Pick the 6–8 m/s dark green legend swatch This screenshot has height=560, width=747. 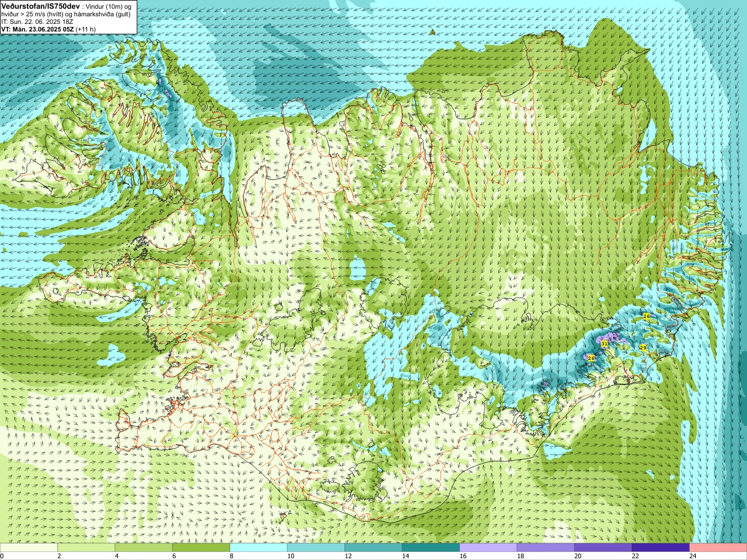201,548
